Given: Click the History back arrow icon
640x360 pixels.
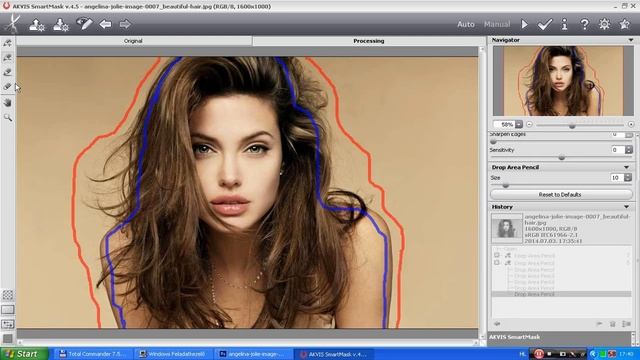Looking at the screenshot, I should (x=497, y=324).
